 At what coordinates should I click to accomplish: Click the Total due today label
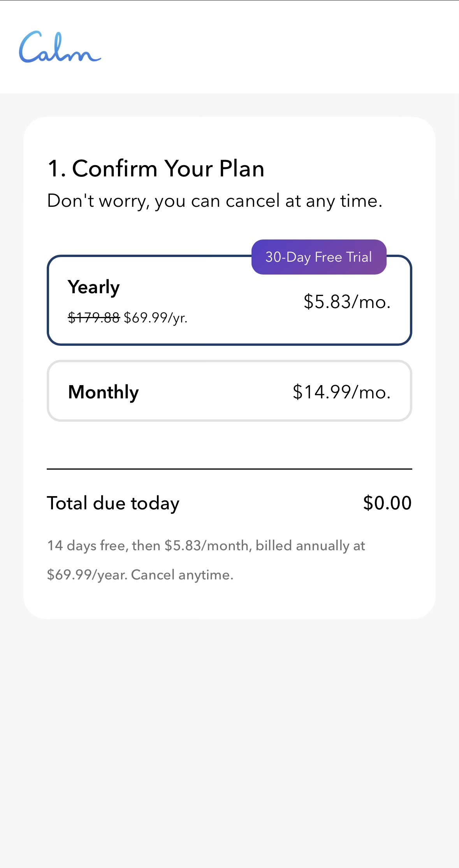coord(113,504)
